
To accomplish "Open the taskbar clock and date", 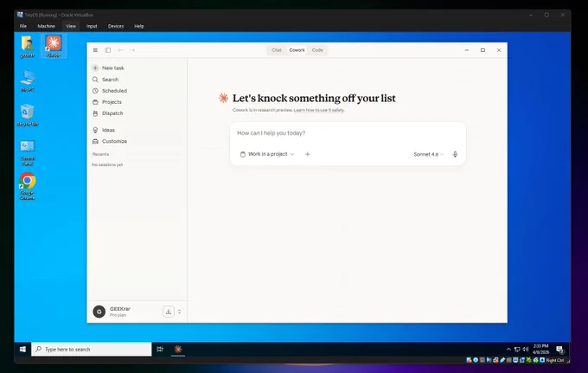I will [x=540, y=350].
